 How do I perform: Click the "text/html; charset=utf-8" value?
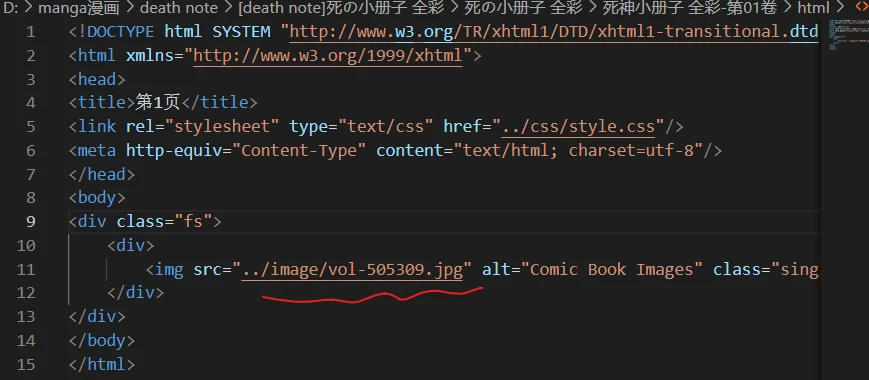coord(579,151)
